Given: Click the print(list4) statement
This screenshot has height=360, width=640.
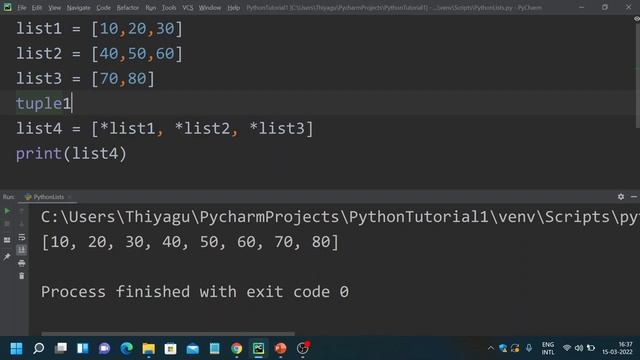Looking at the screenshot, I should [x=71, y=153].
